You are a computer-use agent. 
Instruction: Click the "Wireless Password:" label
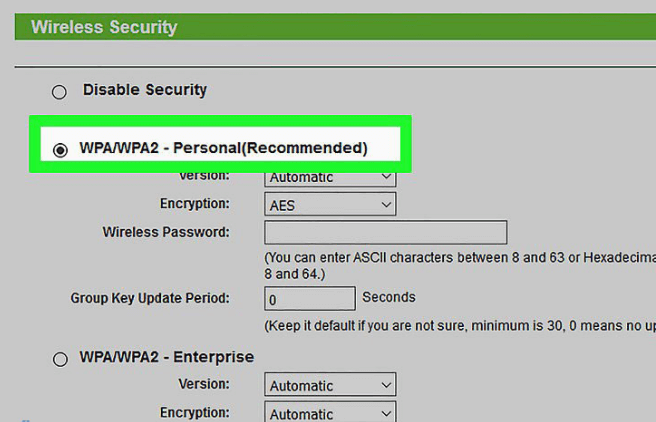click(x=166, y=232)
